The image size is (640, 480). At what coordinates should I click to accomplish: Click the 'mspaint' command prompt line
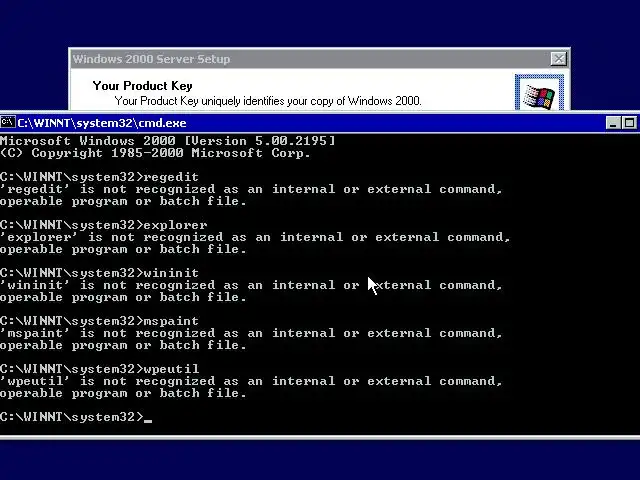[x=100, y=321]
